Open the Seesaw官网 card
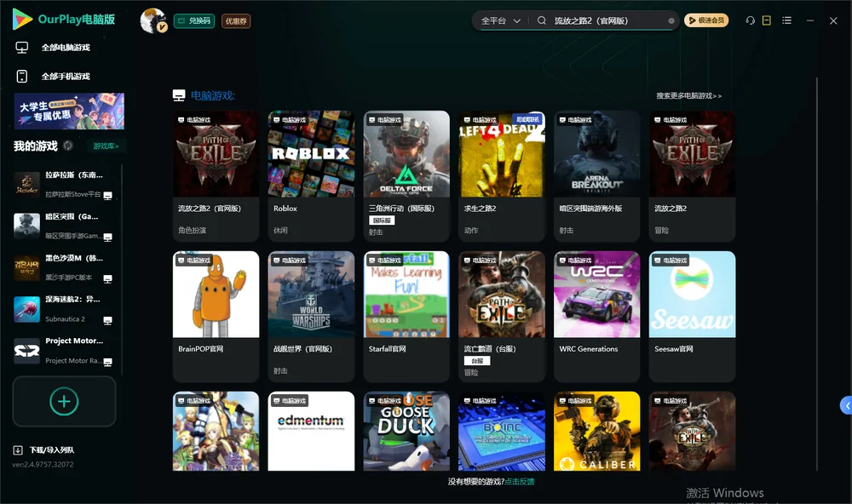Viewport: 852px width, 504px height. 692,317
